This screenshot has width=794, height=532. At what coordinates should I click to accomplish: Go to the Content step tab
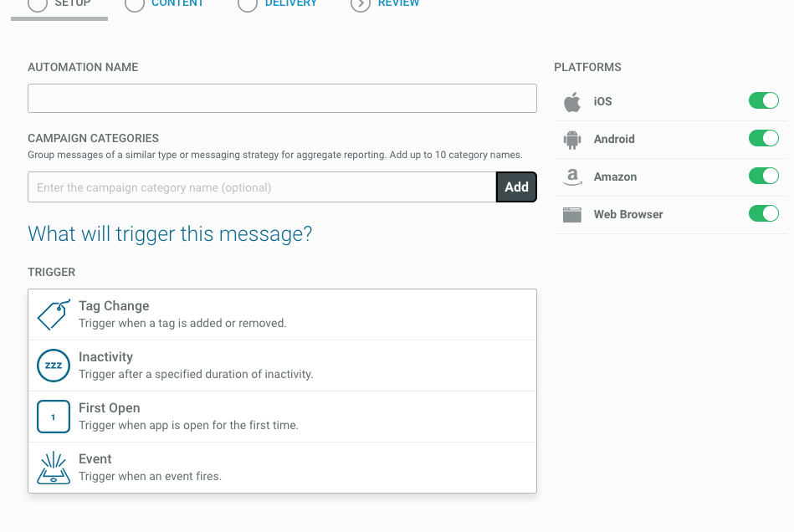click(x=177, y=4)
